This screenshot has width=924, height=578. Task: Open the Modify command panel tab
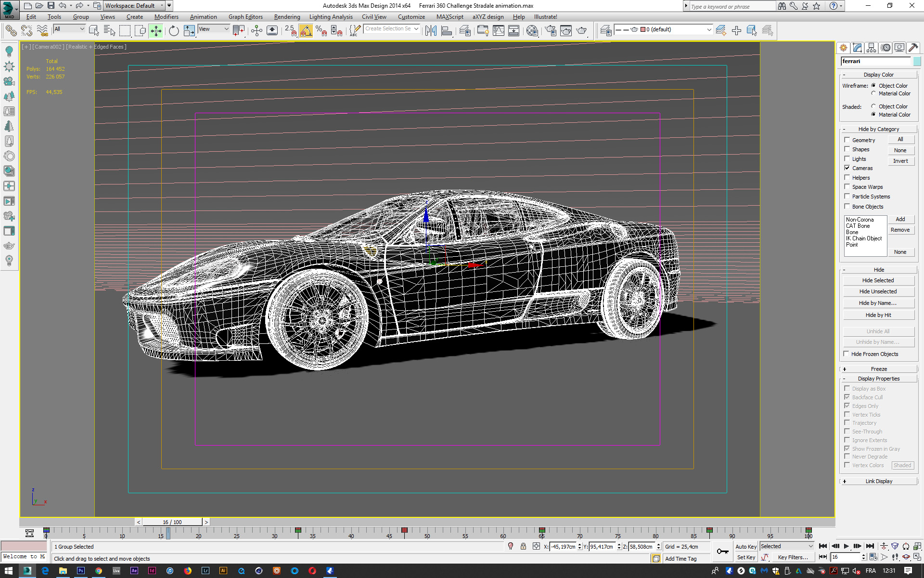click(857, 48)
